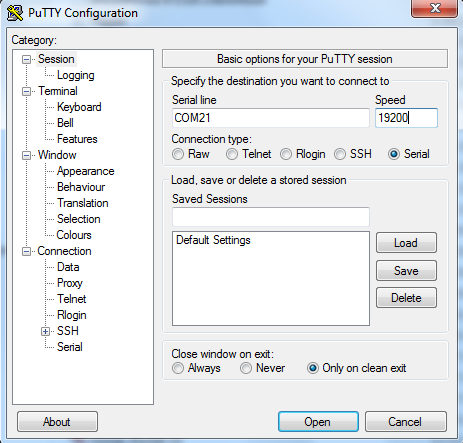Select the Raw connection type
463x443 pixels.
click(178, 154)
